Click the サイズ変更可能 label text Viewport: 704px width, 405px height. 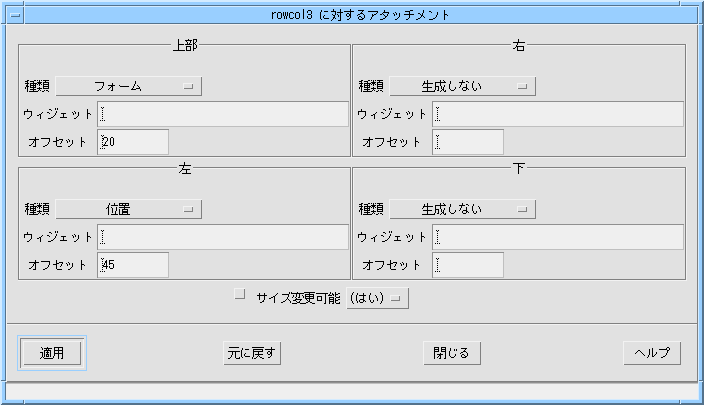298,298
